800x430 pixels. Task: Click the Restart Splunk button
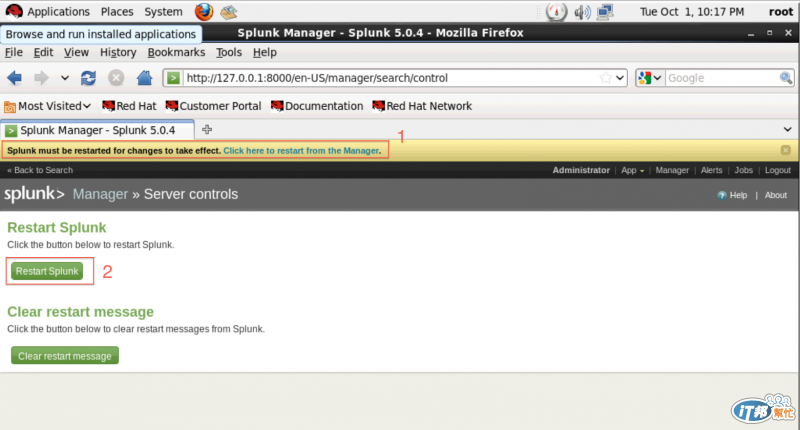click(47, 271)
